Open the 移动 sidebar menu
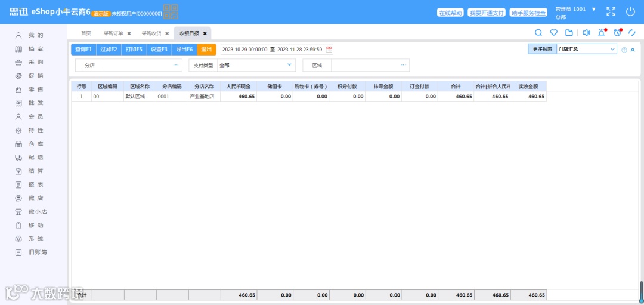 [29, 225]
